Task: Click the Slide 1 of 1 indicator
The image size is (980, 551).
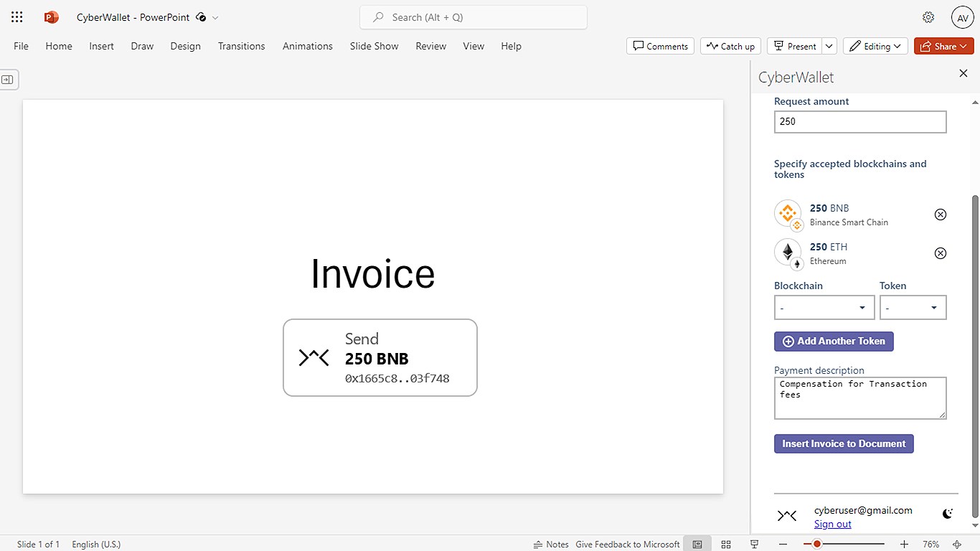Action: coord(38,545)
